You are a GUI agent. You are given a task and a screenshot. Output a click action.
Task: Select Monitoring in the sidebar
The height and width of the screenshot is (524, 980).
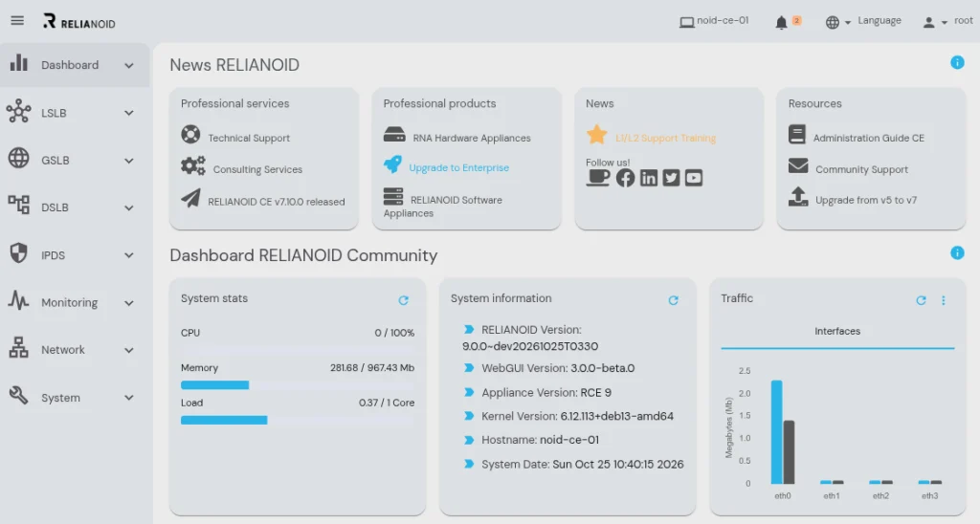click(69, 302)
